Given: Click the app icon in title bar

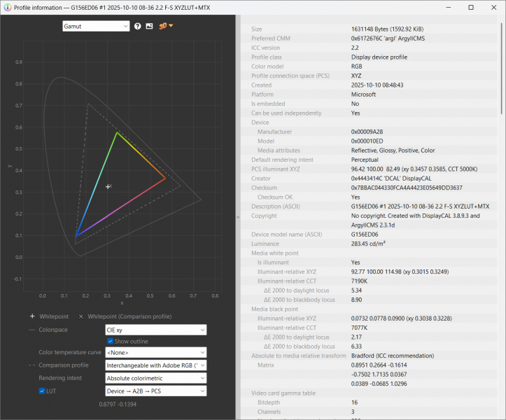Looking at the screenshot, I should 7,7.
